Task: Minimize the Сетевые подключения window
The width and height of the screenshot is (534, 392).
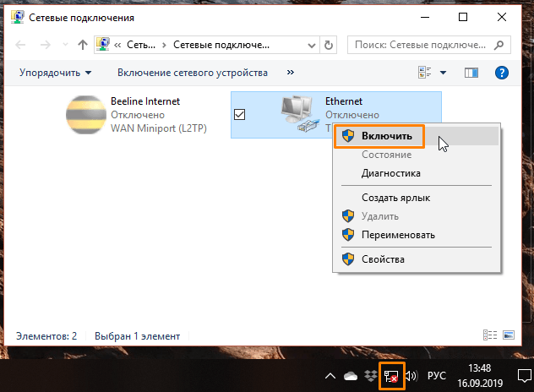Action: (425, 17)
